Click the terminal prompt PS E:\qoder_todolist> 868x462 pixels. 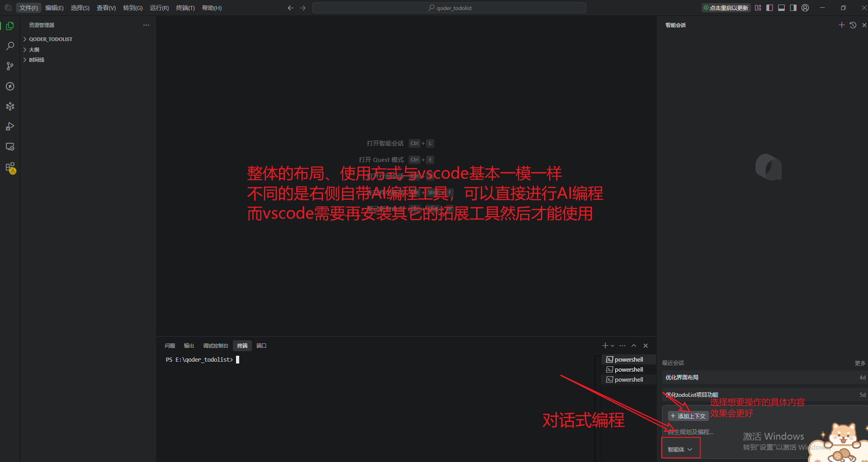[x=200, y=360]
